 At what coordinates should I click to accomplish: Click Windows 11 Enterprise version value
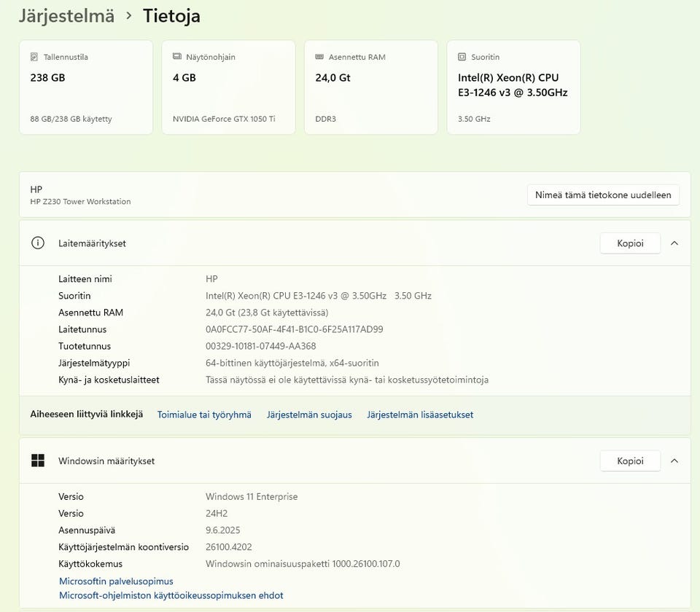(252, 496)
